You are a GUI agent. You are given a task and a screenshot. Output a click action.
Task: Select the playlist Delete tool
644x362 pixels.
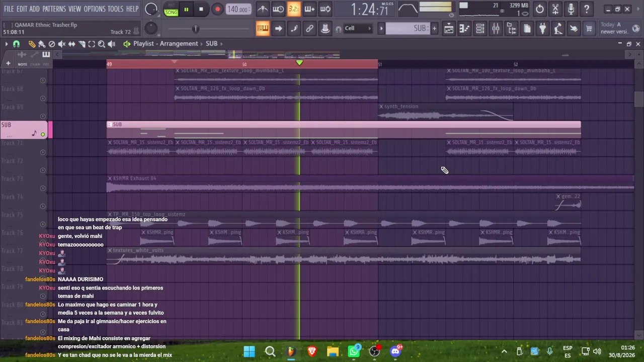coord(52,44)
